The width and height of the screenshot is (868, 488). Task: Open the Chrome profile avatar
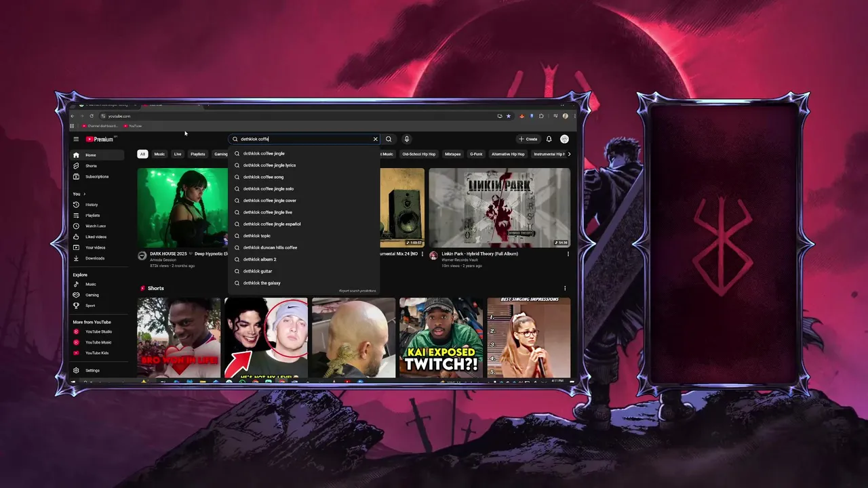[x=566, y=116]
